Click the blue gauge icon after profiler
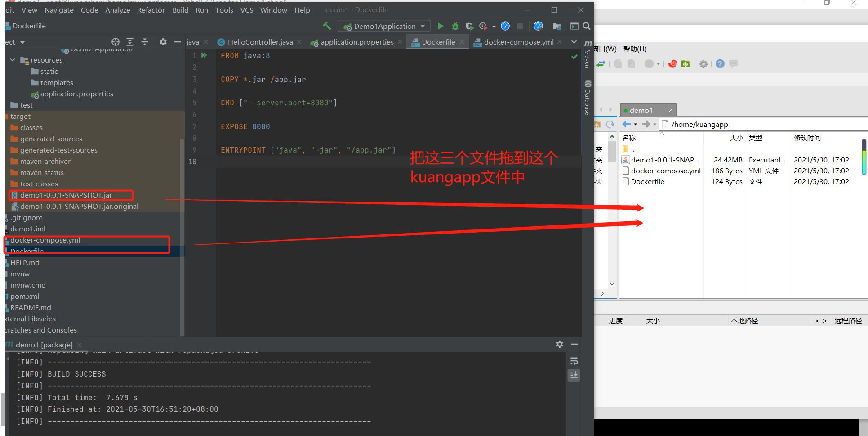 point(505,26)
